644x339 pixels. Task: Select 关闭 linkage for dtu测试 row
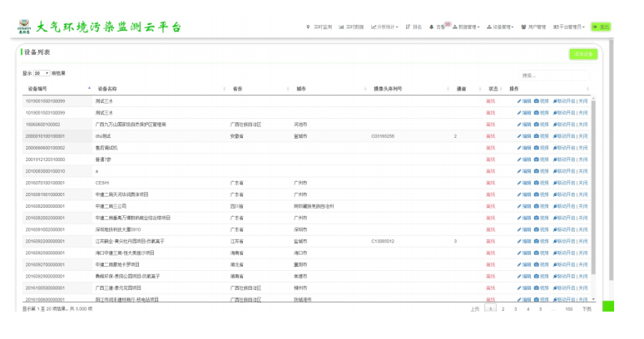point(583,135)
